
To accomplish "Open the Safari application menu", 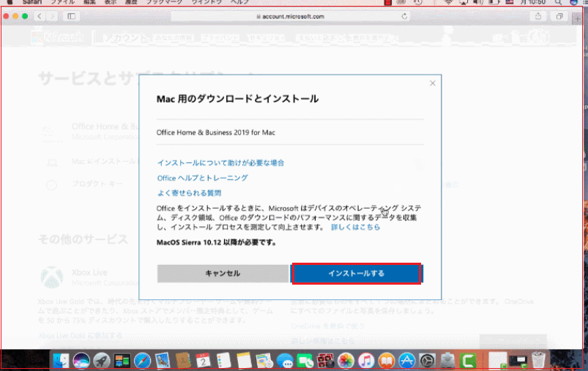I will 32,2.
